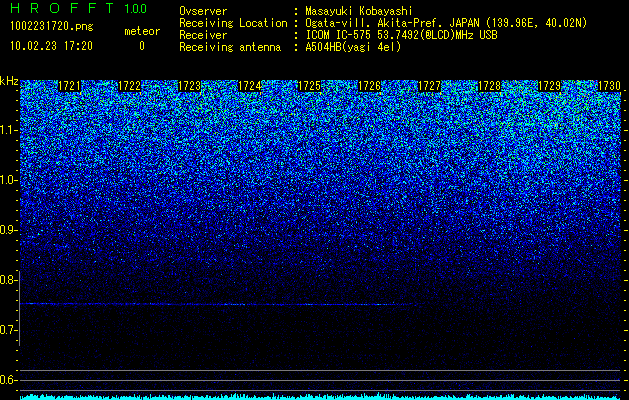This screenshot has height=400, width=629.
Task: Click the 1726 time marker
Action: click(369, 86)
